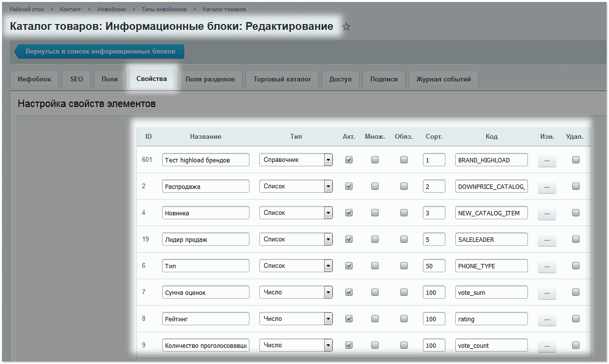
Task: Mark vote_count property for deletion
Action: (576, 345)
